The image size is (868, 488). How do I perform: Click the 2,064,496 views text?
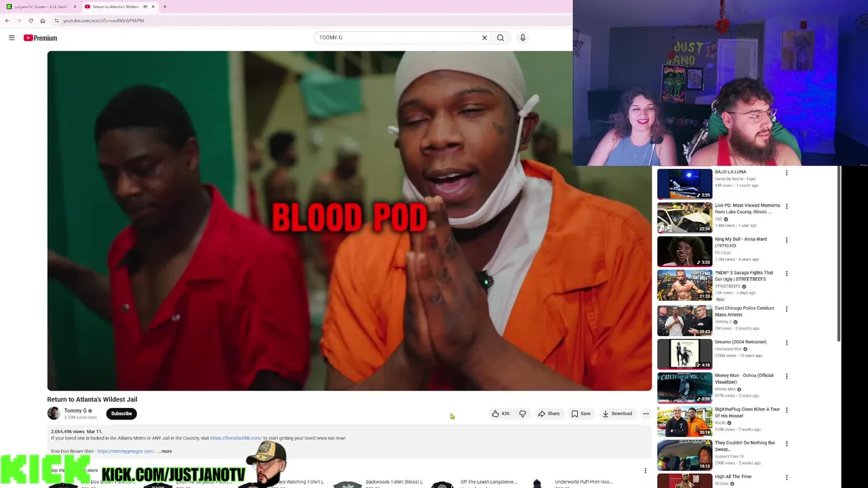tap(67, 432)
